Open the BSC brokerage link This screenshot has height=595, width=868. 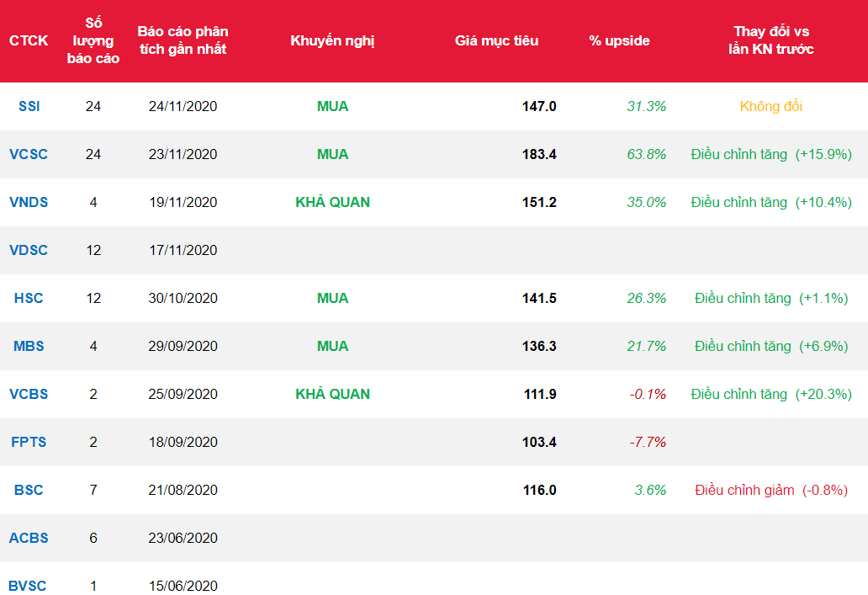pos(29,490)
